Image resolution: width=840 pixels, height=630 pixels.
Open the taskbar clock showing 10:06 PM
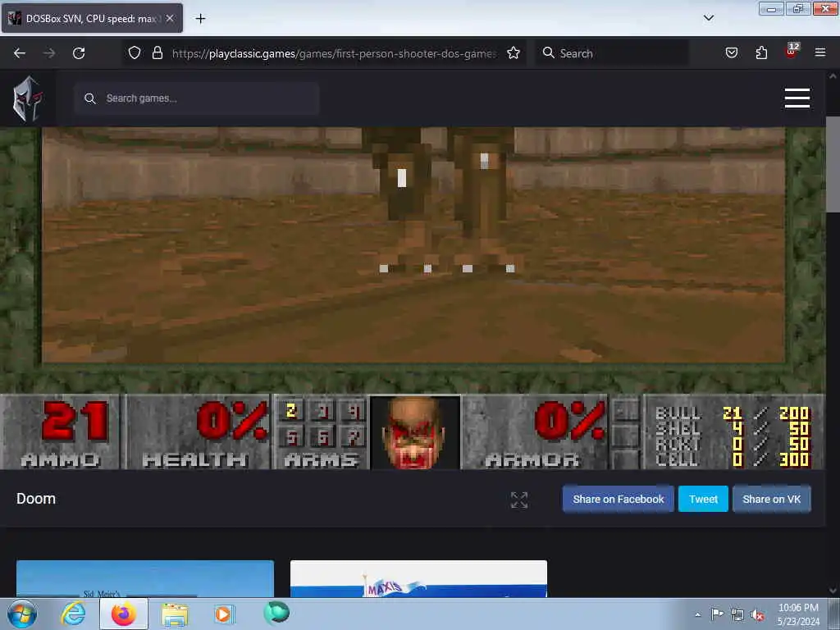click(797, 614)
